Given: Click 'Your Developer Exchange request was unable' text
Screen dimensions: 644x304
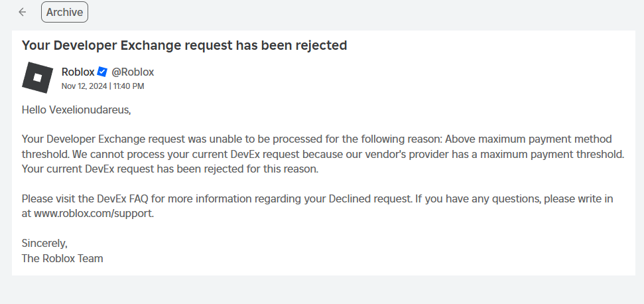Looking at the screenshot, I should click(126, 139).
